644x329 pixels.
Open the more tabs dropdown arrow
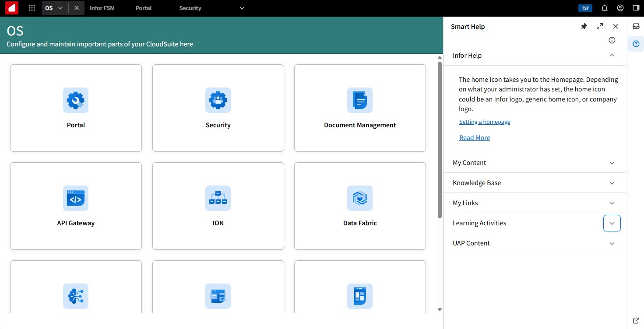point(242,8)
